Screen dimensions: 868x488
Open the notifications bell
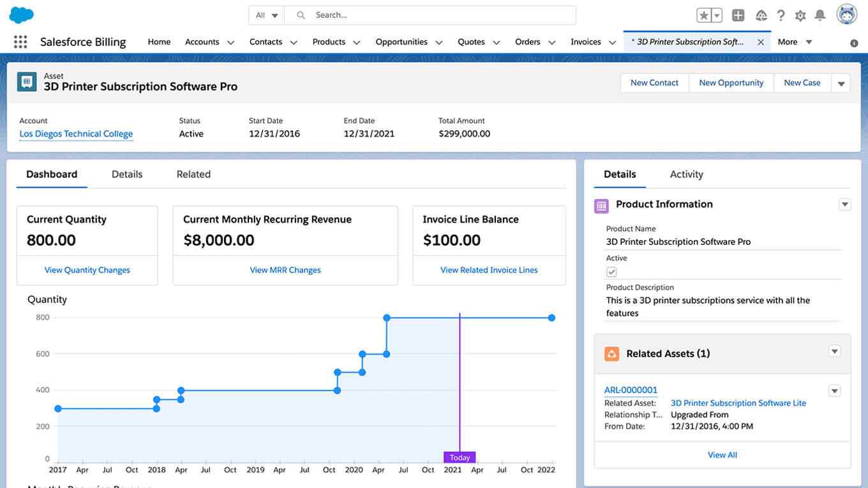pyautogui.click(x=820, y=15)
